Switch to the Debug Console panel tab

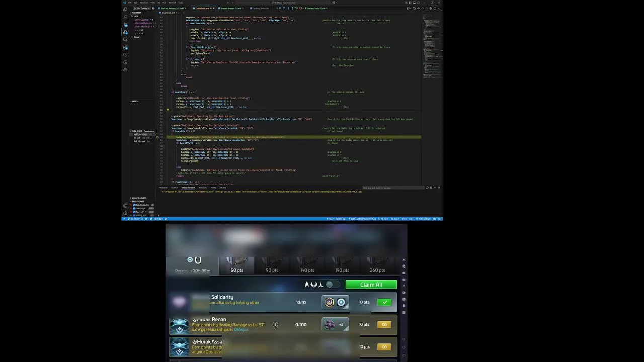pos(188,188)
